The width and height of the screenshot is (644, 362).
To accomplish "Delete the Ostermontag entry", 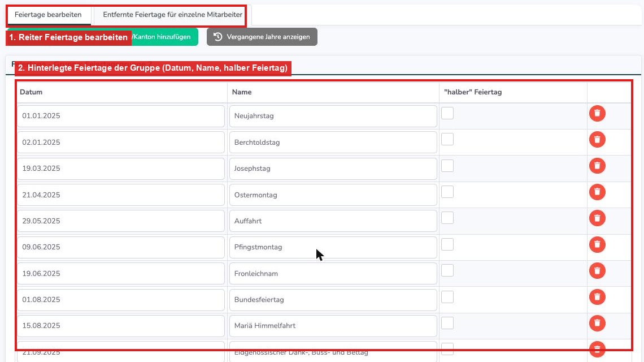I will [x=597, y=192].
